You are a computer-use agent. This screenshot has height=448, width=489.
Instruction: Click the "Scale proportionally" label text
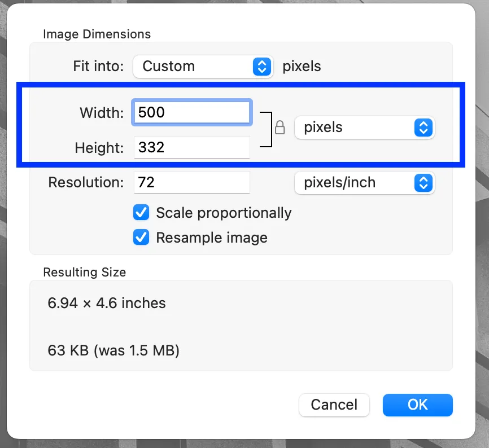pos(224,213)
